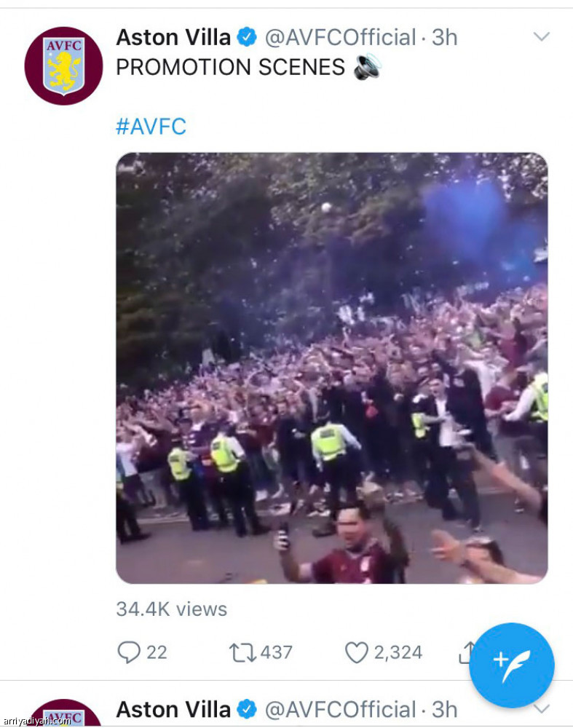This screenshot has width=573, height=728.
Task: Expand the first tweet's options chevron
Action: [x=541, y=36]
